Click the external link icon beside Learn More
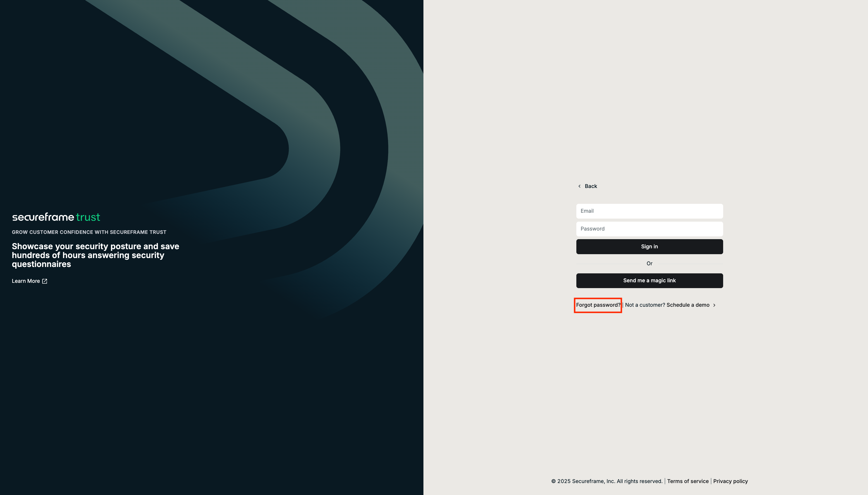Image resolution: width=868 pixels, height=495 pixels. point(44,281)
